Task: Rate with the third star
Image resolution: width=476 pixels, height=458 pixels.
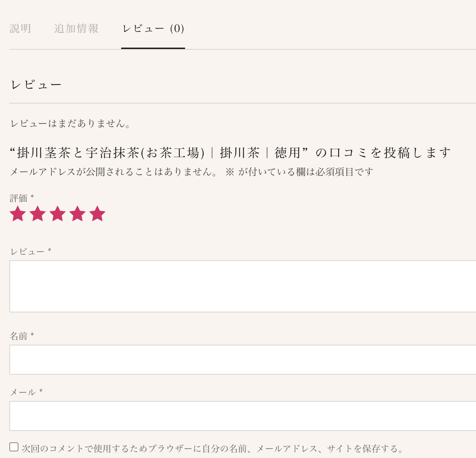Action: (58, 213)
